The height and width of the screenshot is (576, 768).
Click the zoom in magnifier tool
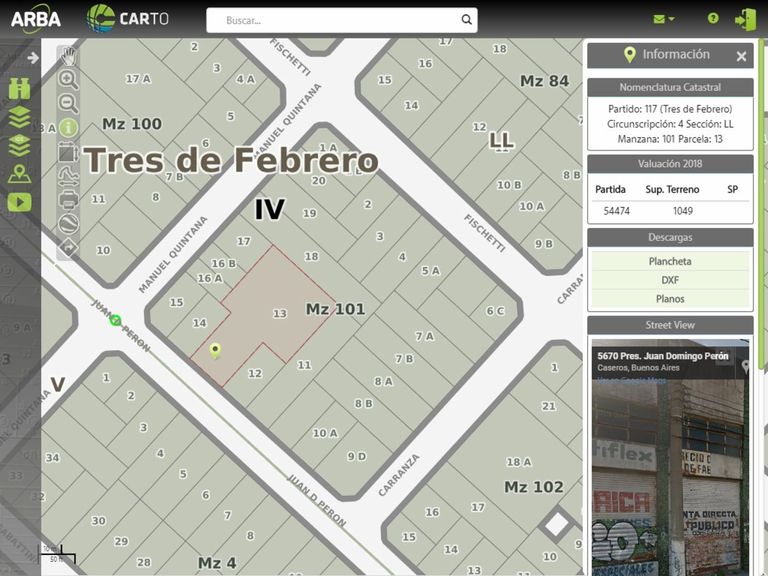69,79
